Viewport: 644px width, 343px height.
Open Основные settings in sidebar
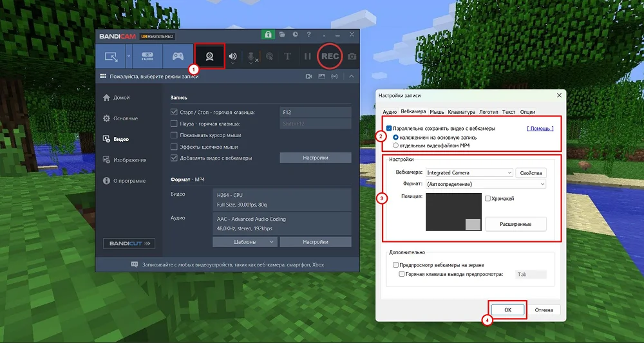[x=120, y=118]
